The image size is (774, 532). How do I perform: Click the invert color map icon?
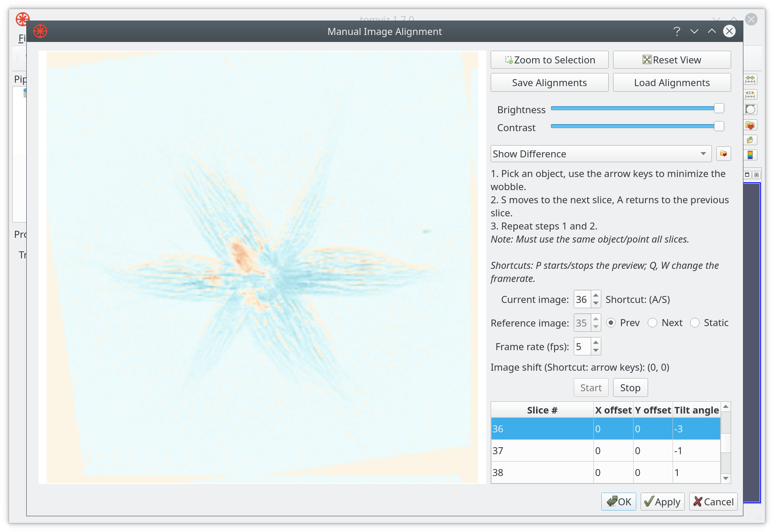pos(750,109)
